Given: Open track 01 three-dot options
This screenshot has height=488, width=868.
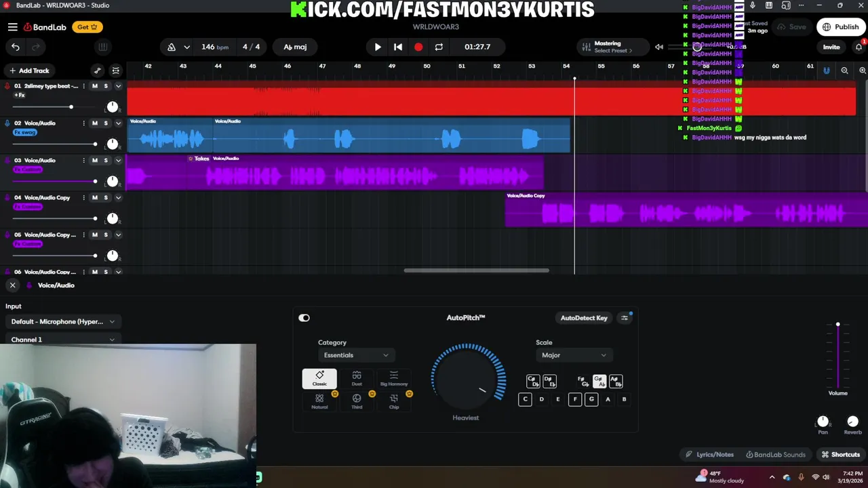Looking at the screenshot, I should click(x=84, y=86).
